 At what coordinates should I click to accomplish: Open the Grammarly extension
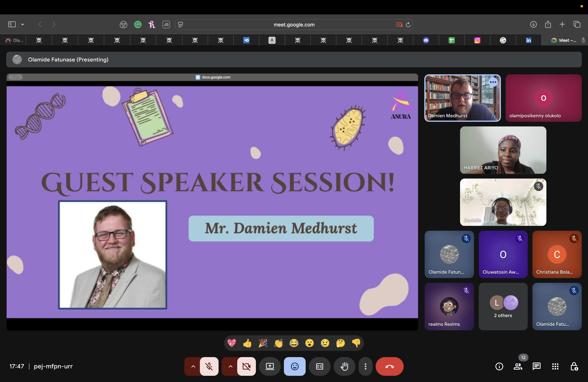(x=138, y=25)
